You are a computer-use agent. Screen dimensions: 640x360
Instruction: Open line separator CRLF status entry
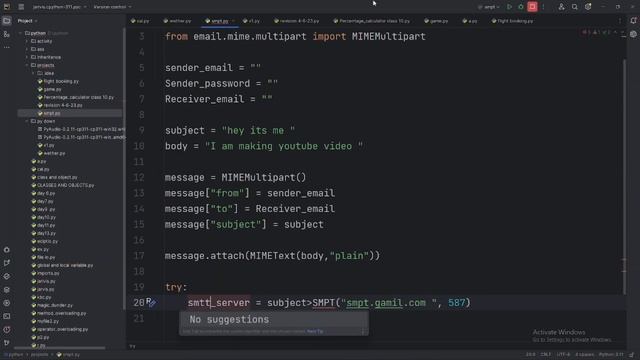(545, 354)
